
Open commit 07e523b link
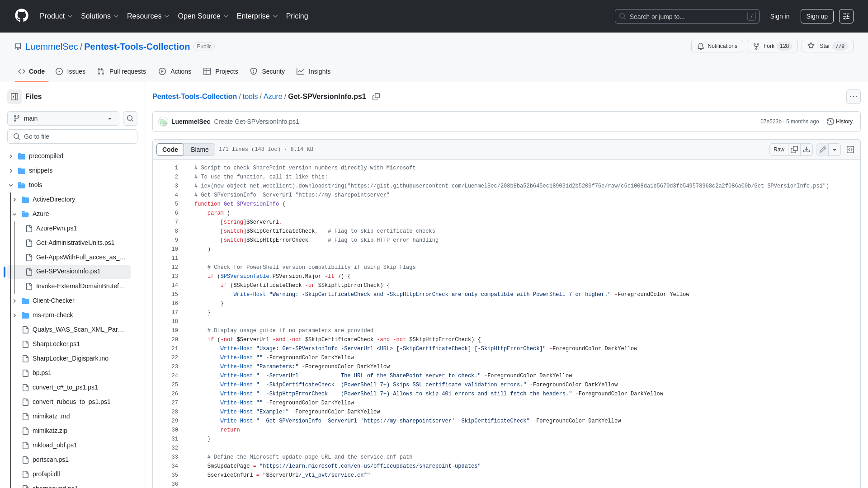pyautogui.click(x=771, y=122)
